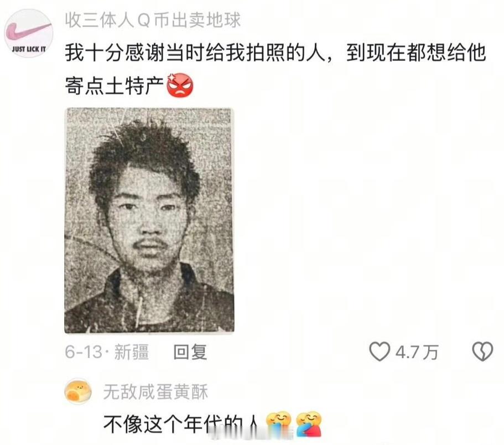Open the egg yolk pastry avatar

[78, 392]
